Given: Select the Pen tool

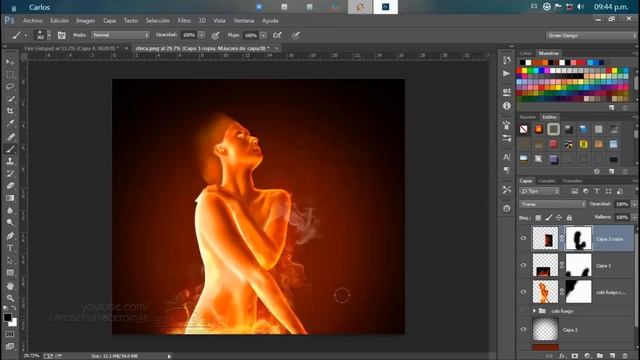Looking at the screenshot, I should click(x=10, y=236).
